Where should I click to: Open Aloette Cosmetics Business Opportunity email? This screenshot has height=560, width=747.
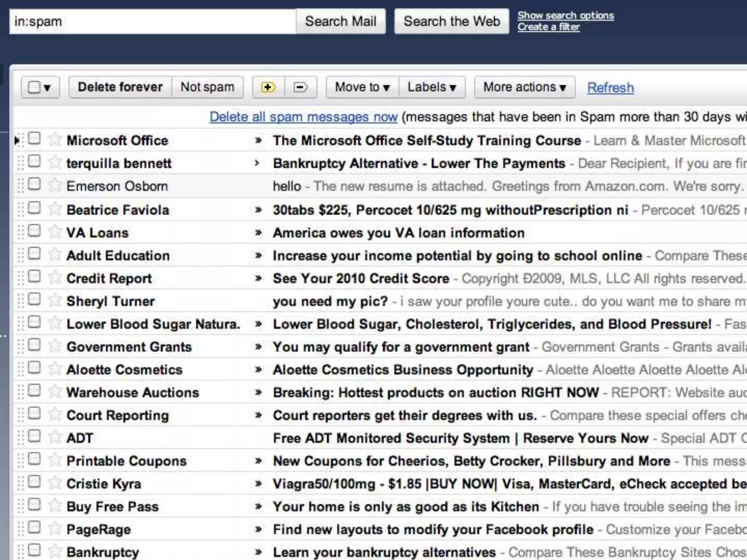tap(403, 370)
